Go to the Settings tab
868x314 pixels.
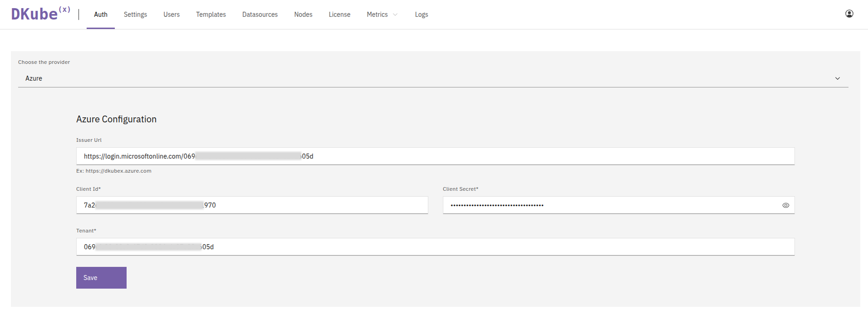click(135, 14)
